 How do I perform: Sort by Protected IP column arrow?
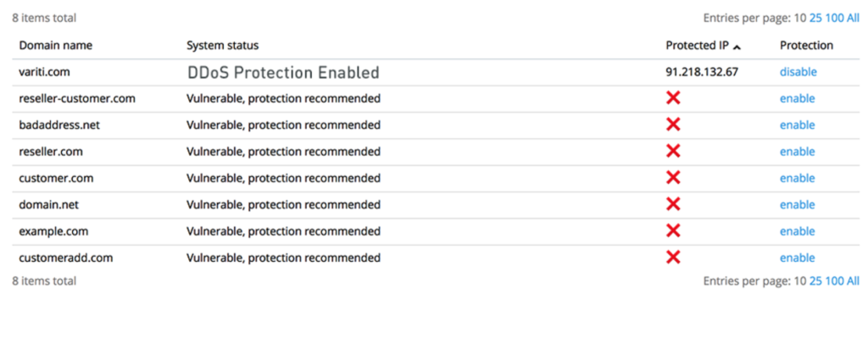737,47
